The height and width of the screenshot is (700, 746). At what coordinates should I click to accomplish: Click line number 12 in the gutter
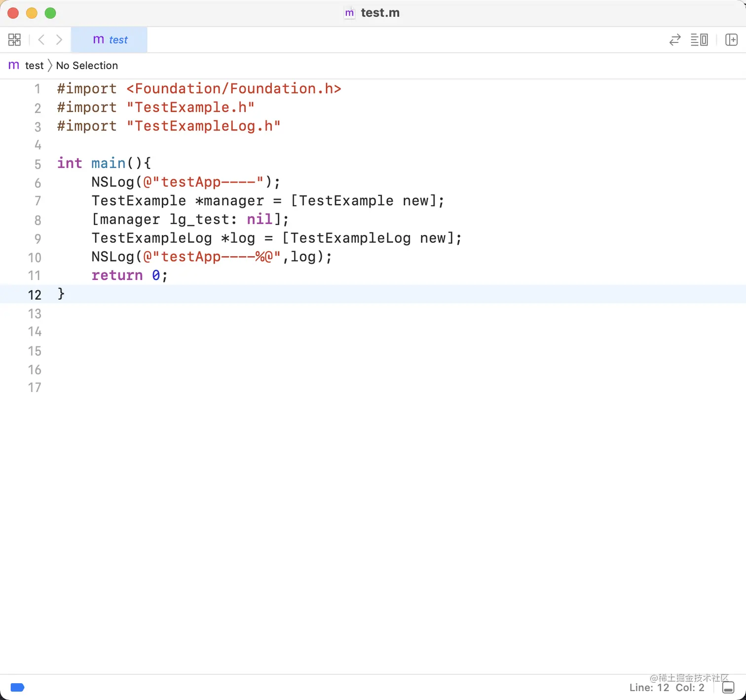pyautogui.click(x=35, y=295)
